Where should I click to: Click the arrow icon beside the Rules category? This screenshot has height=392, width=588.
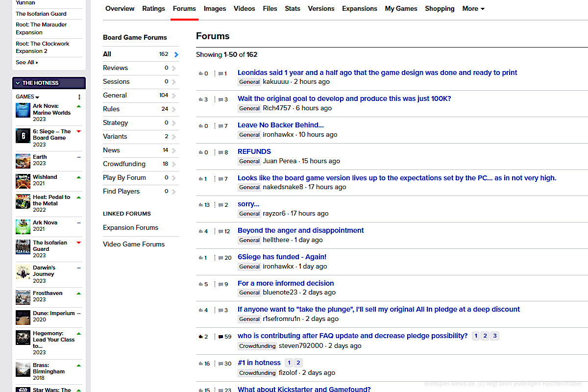(174, 109)
